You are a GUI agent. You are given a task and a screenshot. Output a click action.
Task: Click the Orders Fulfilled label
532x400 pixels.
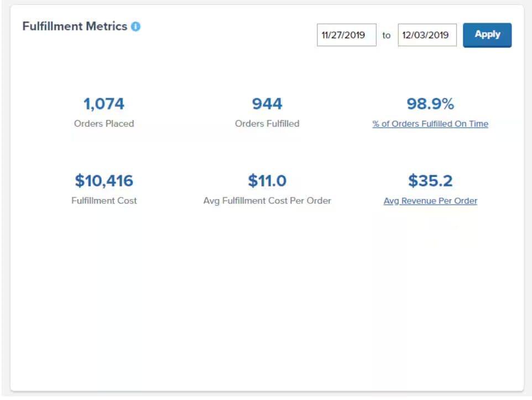click(x=267, y=124)
